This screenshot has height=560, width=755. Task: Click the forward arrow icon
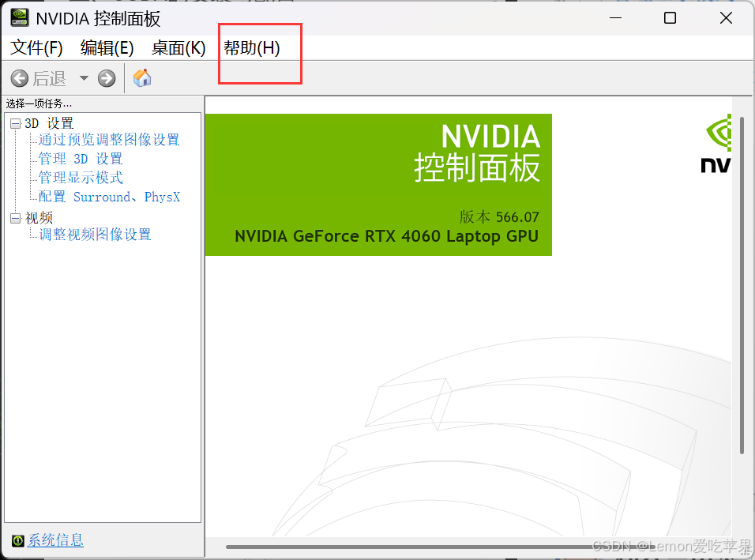pyautogui.click(x=107, y=78)
